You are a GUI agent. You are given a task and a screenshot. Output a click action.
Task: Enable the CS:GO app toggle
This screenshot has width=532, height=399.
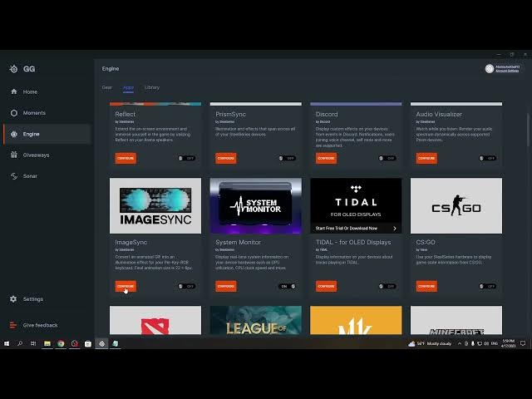pyautogui.click(x=488, y=286)
